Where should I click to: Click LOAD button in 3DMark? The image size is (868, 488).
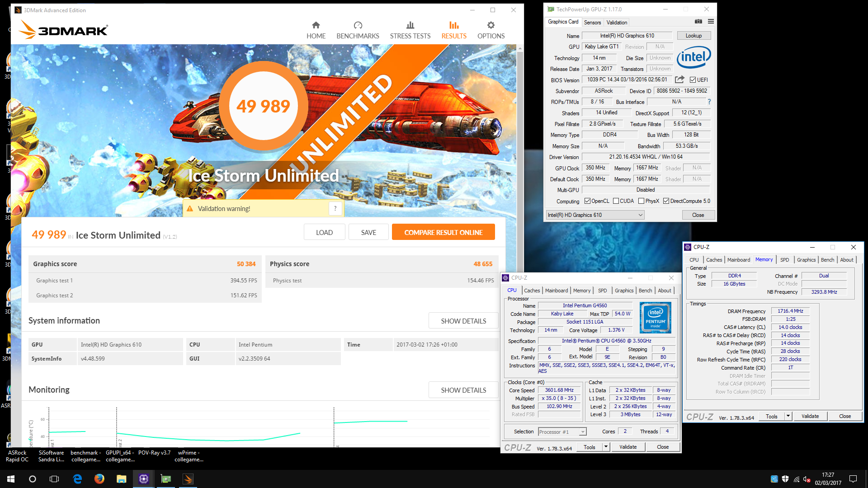click(x=324, y=232)
